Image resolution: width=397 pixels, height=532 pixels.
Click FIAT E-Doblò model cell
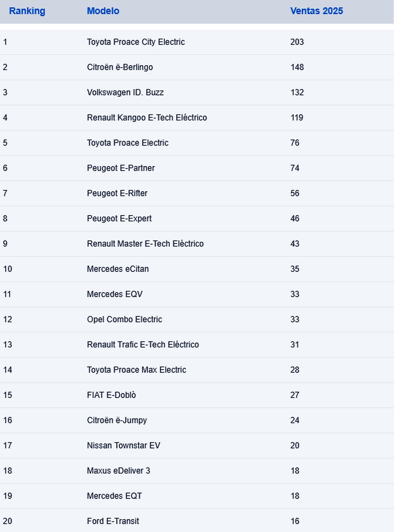111,395
